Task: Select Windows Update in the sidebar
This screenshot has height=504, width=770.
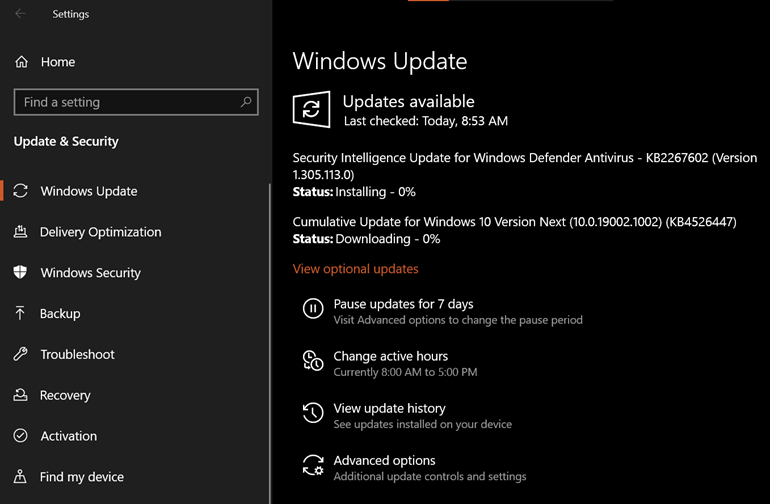Action: point(89,191)
